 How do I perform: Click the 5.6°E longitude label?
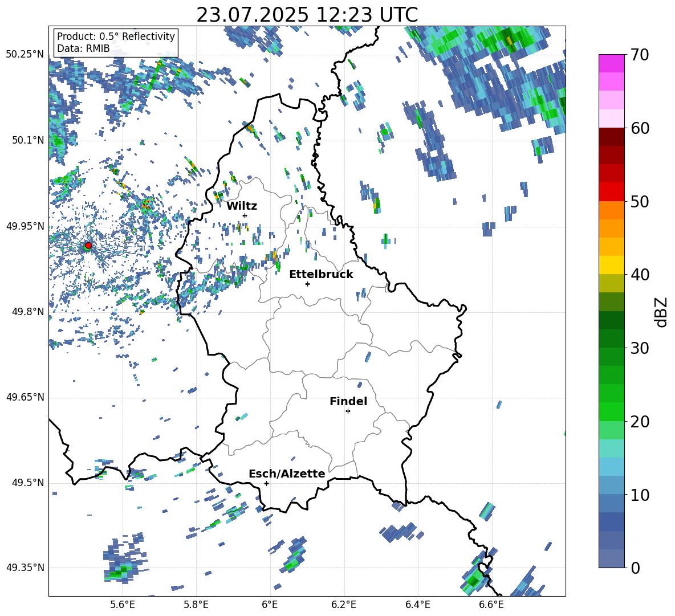tap(123, 605)
